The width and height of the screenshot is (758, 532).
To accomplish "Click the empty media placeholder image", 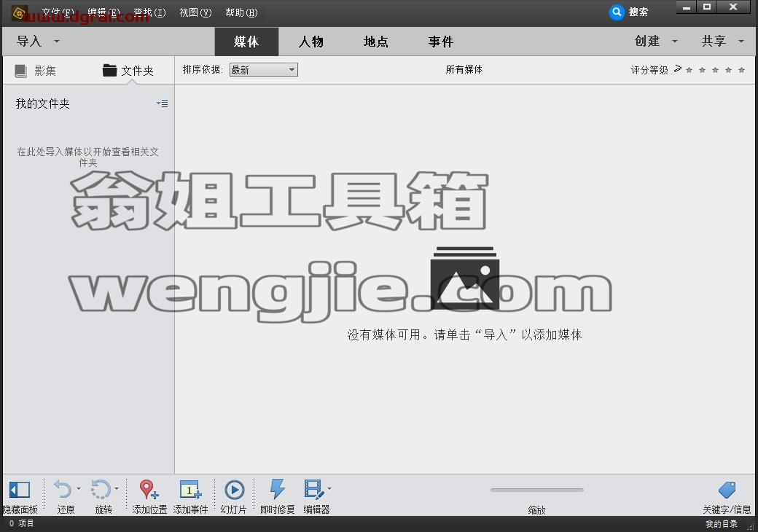I will tap(464, 278).
